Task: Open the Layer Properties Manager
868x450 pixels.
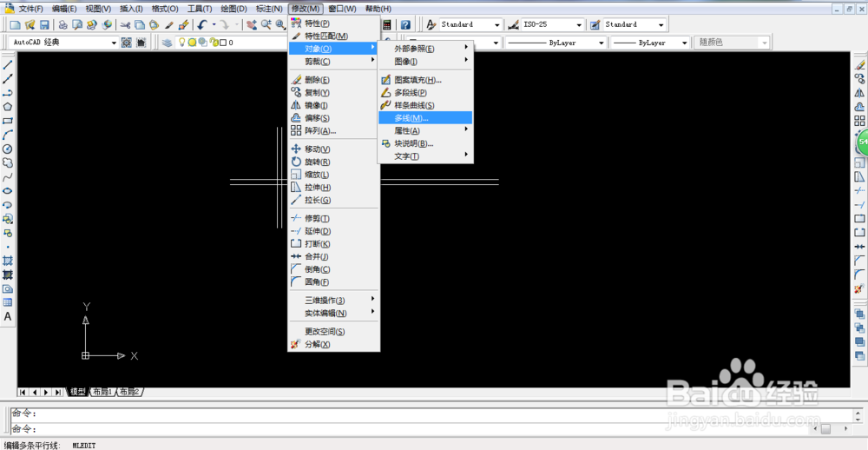Action: (x=167, y=42)
